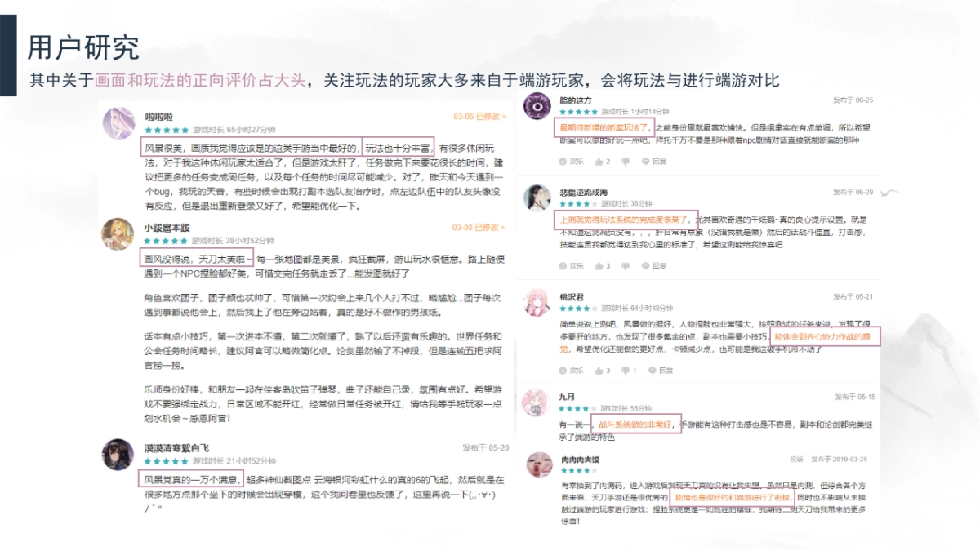Viewport: 980px width, 551px height.
Task: Click the thumbs-up icon below 路的远方's review
Action: click(599, 162)
